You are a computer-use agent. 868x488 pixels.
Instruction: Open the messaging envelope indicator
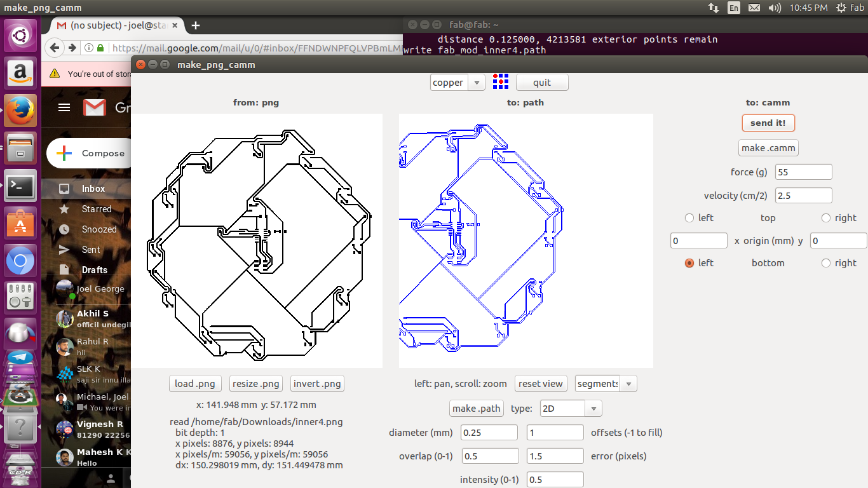754,8
